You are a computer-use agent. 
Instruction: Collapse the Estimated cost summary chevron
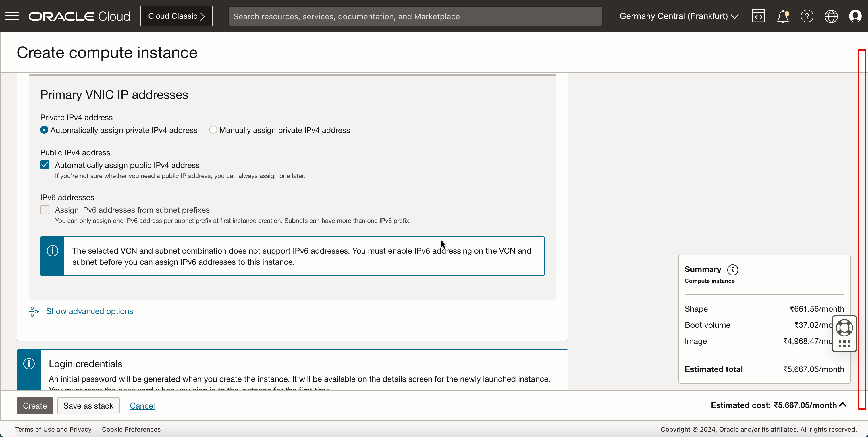[x=843, y=405]
